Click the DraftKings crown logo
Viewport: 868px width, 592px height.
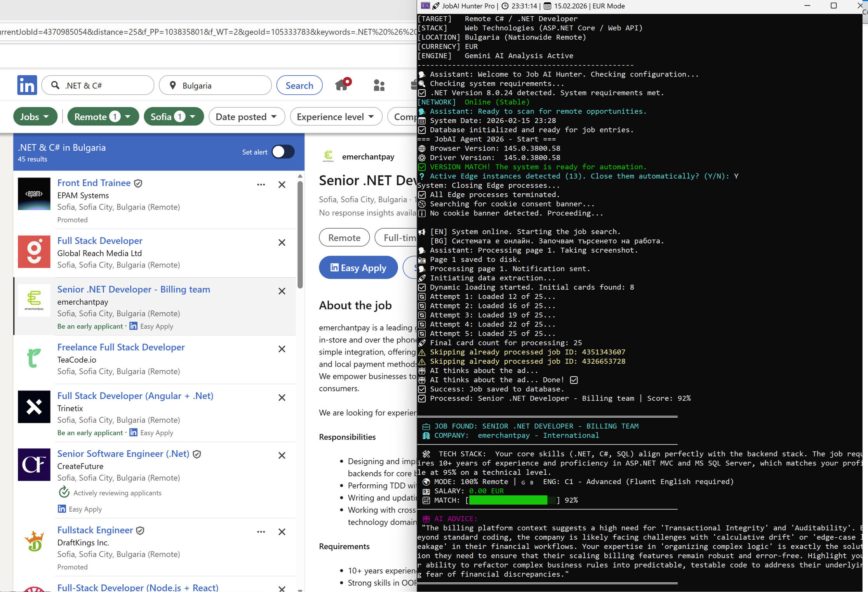pyautogui.click(x=34, y=541)
